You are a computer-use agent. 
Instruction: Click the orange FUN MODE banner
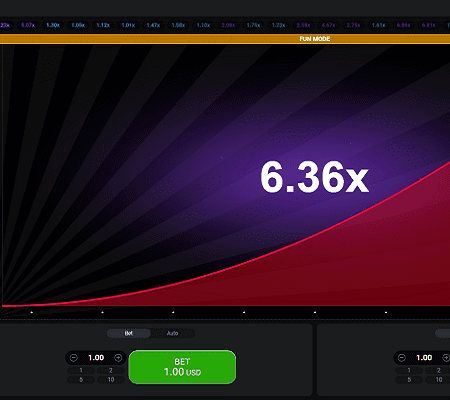[225, 39]
